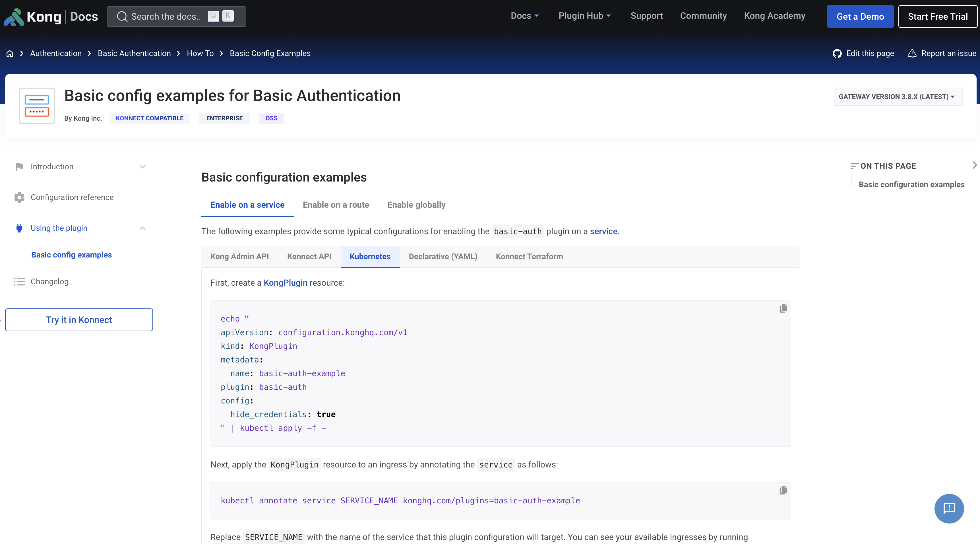This screenshot has height=544, width=980.
Task: Collapse the Using the plugin section
Action: pos(143,228)
